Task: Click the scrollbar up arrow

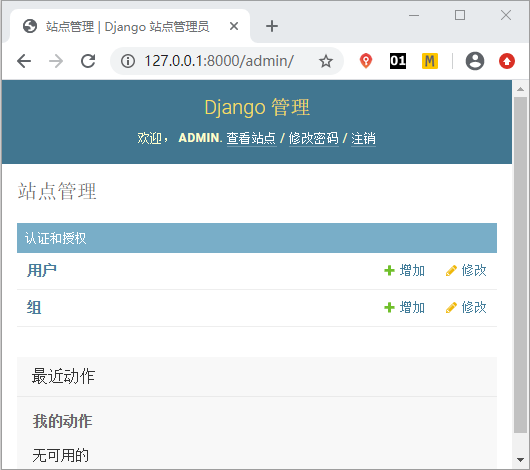Action: coord(521,89)
